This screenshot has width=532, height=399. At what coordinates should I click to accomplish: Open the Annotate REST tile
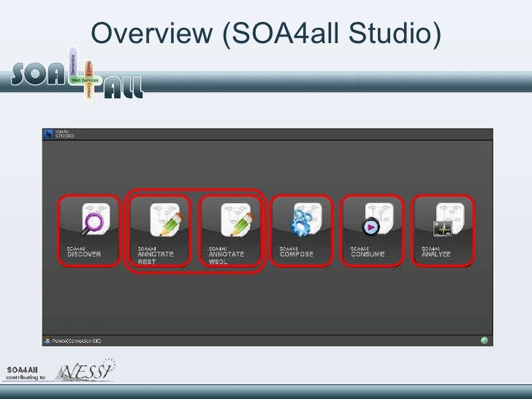[x=160, y=231]
